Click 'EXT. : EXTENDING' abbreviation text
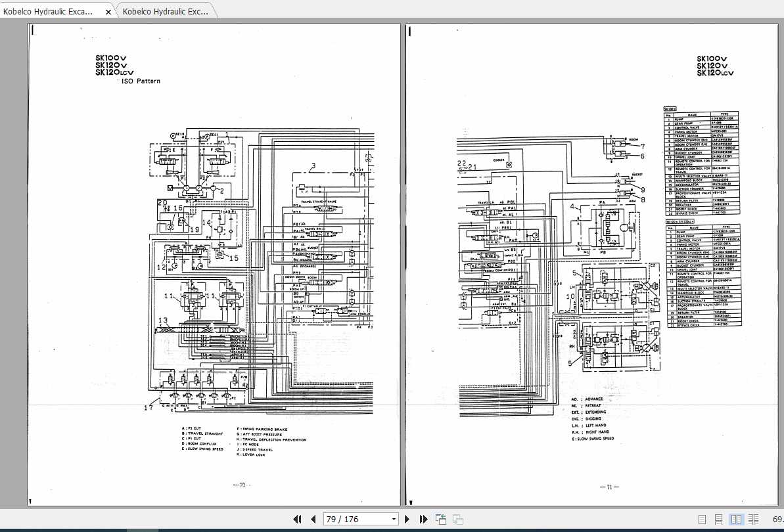This screenshot has width=784, height=532. [589, 412]
